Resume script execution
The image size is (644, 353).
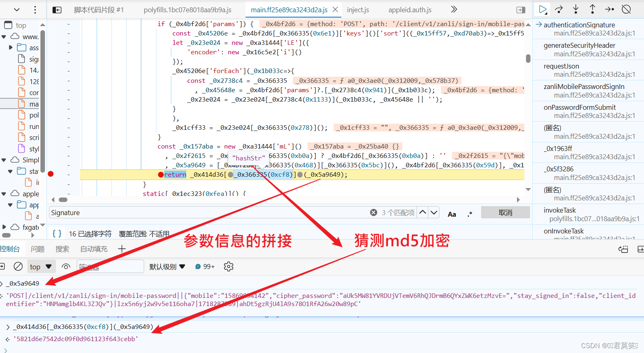[542, 9]
